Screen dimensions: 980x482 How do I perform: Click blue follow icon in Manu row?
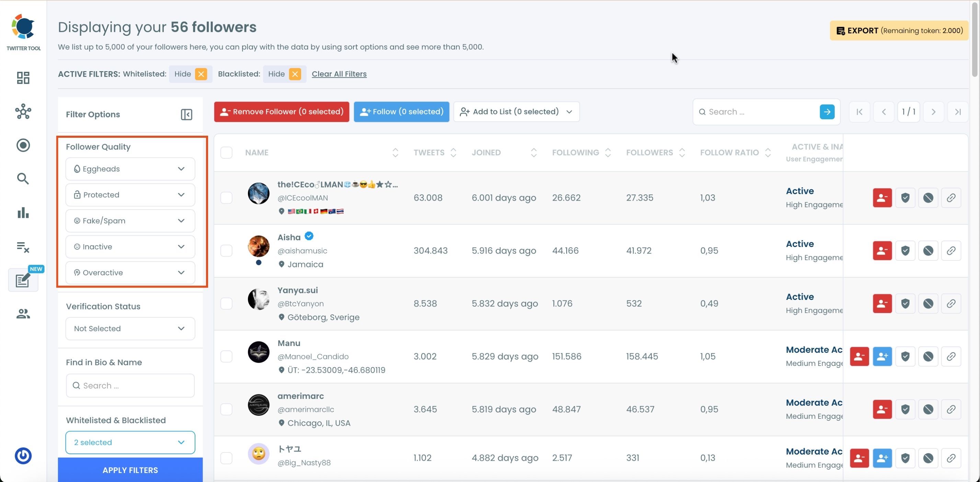[882, 356]
